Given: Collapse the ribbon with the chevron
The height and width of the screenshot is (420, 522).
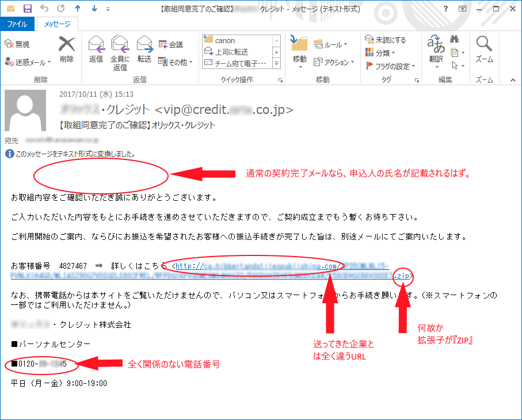Looking at the screenshot, I should click(513, 80).
